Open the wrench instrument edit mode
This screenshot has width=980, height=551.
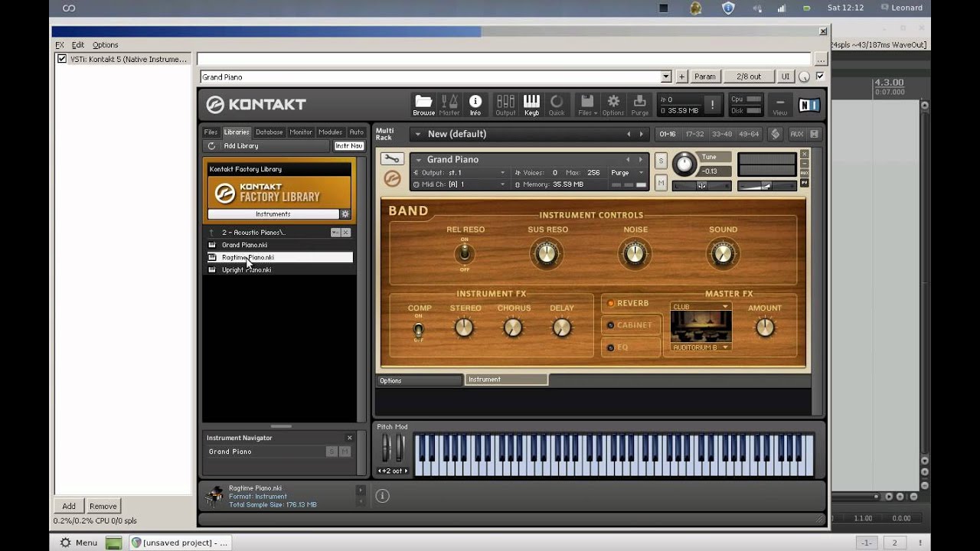tap(392, 159)
